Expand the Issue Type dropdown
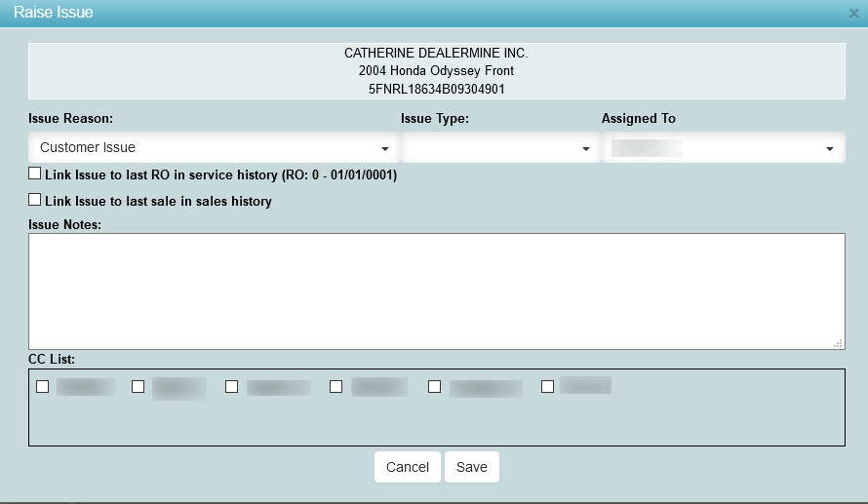 pyautogui.click(x=499, y=148)
